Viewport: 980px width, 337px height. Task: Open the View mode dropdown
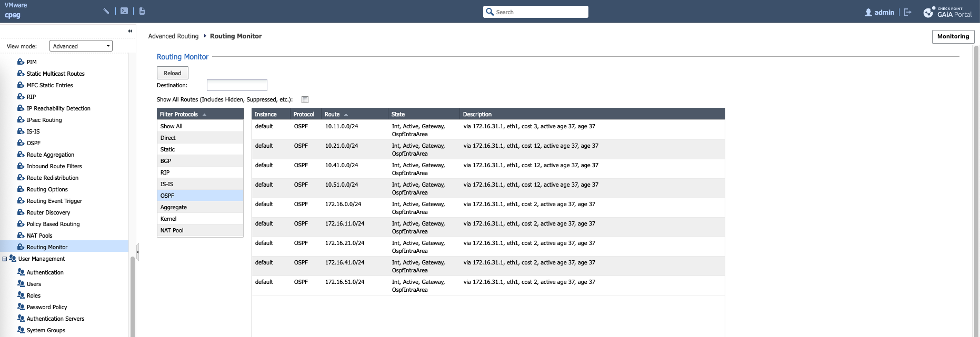pyautogui.click(x=81, y=46)
